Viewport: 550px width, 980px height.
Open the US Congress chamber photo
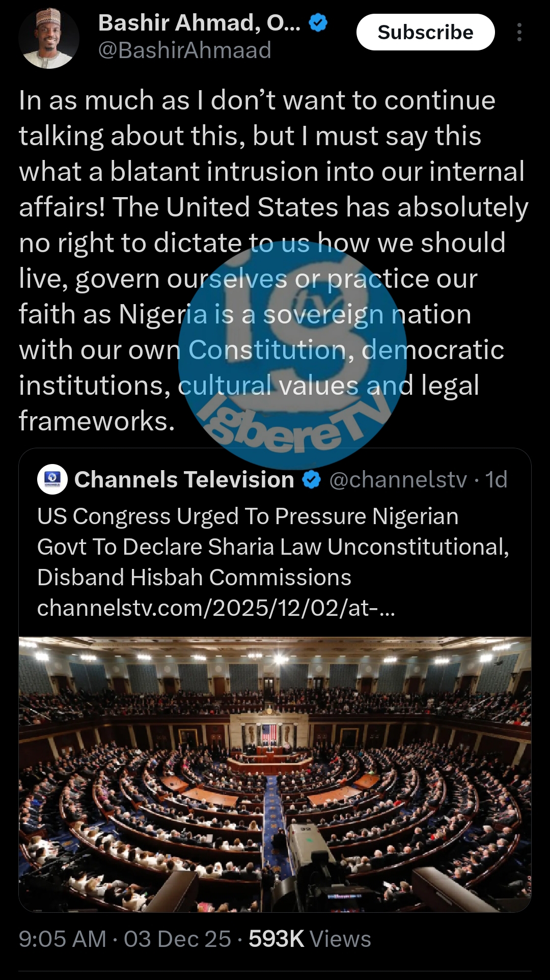[x=275, y=774]
